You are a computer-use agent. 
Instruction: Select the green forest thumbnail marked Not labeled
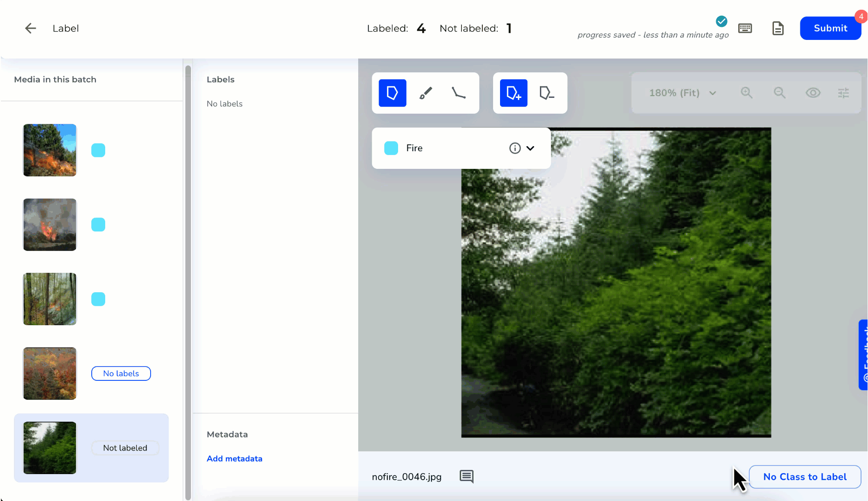click(50, 448)
